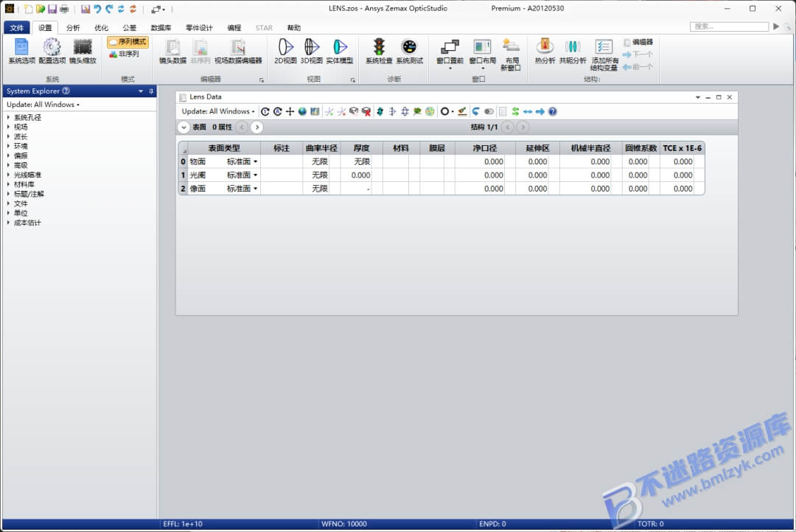The image size is (796, 532).
Task: Go to next surface with right arrow button
Action: coord(257,127)
